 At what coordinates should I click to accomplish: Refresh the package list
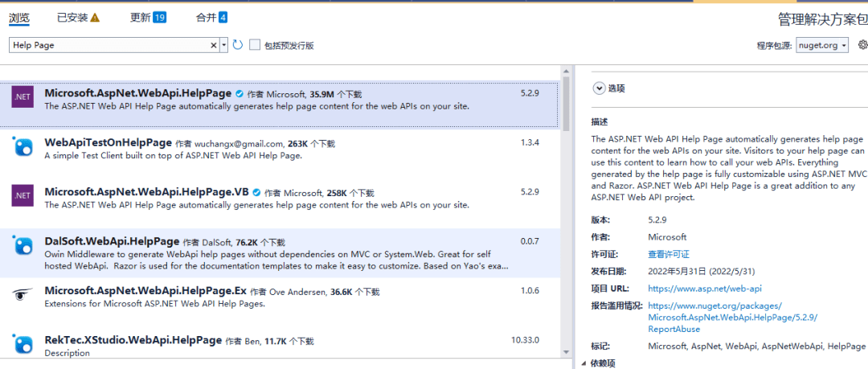point(238,45)
